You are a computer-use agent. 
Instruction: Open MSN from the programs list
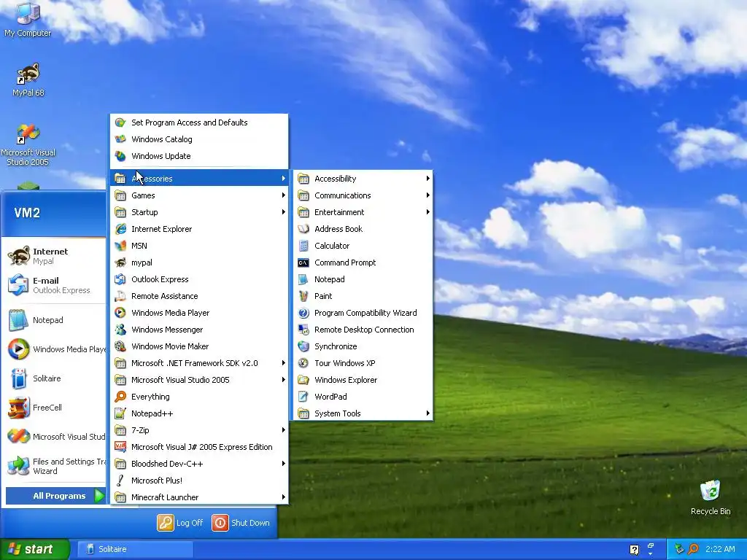coord(199,246)
